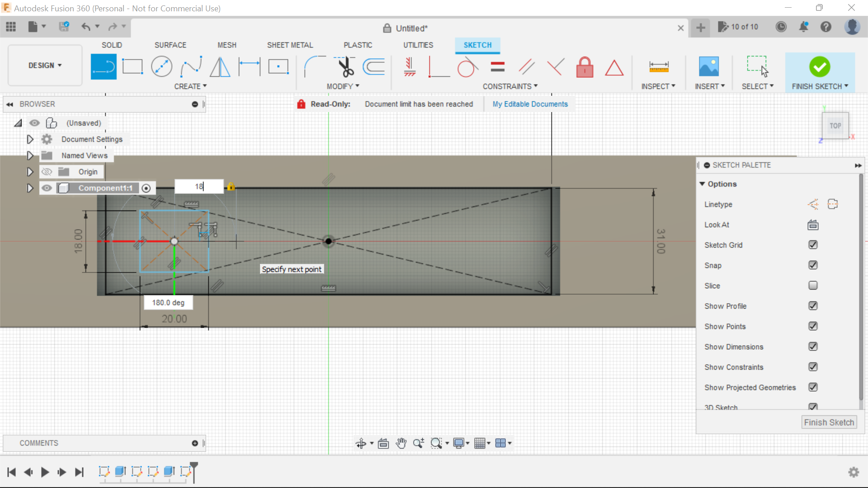
Task: Click the Fix/Unfix lock constraint
Action: click(585, 67)
